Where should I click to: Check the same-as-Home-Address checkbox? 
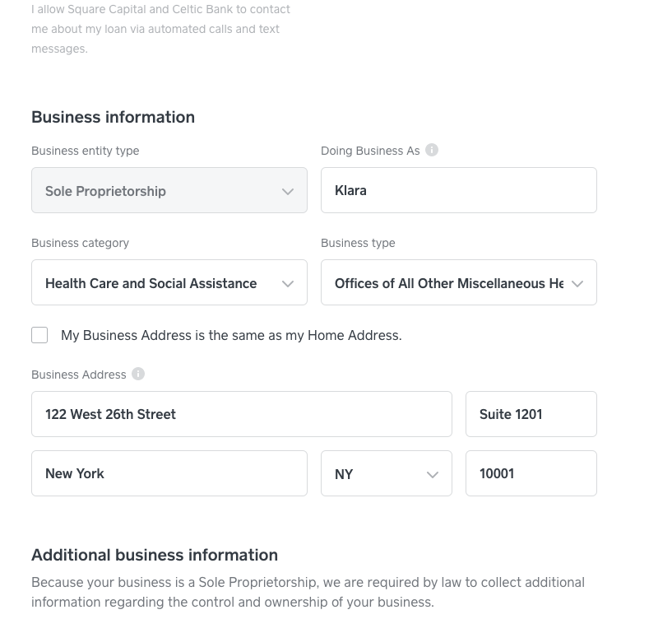pos(39,335)
